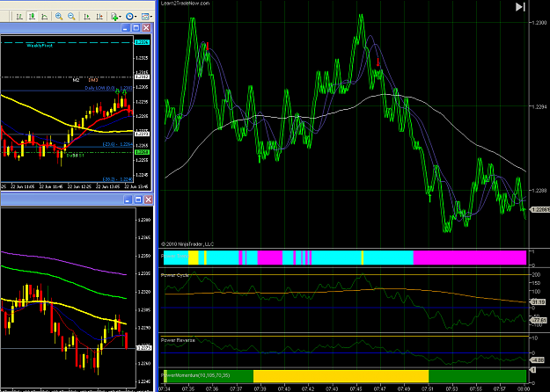
Task: Click the 31.19 value tag in Power Cycle
Action: [538, 301]
